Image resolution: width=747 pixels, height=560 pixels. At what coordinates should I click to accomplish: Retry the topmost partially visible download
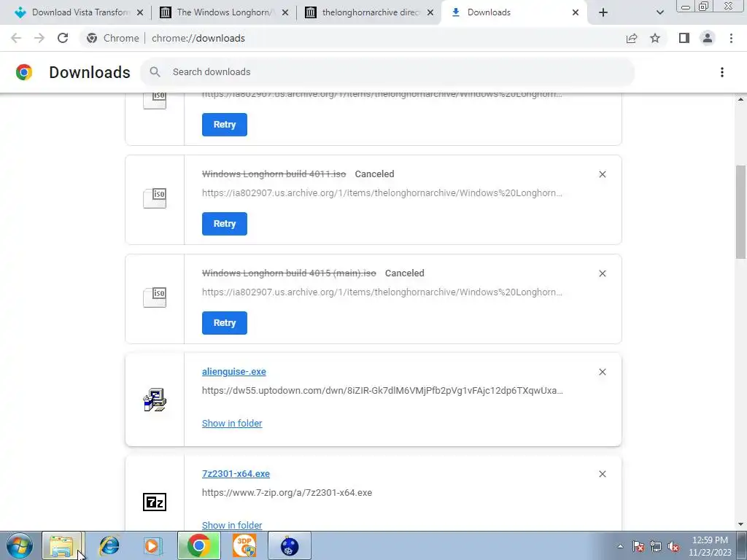[225, 125]
